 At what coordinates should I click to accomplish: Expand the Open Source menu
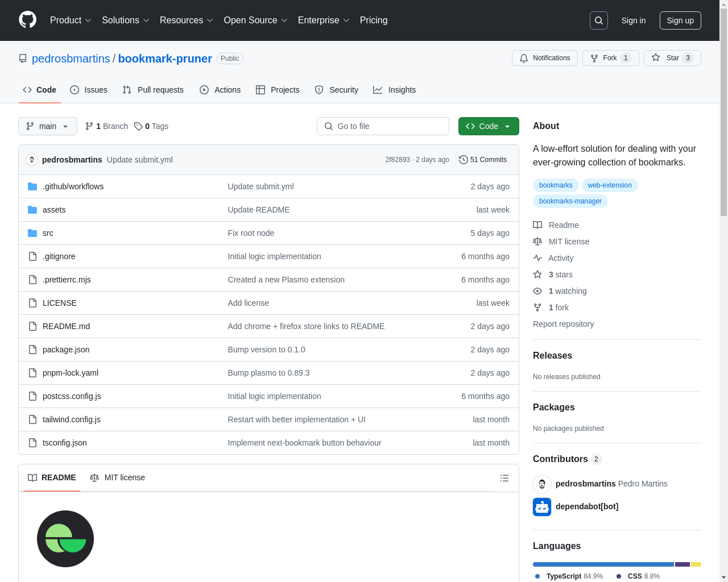(x=256, y=20)
